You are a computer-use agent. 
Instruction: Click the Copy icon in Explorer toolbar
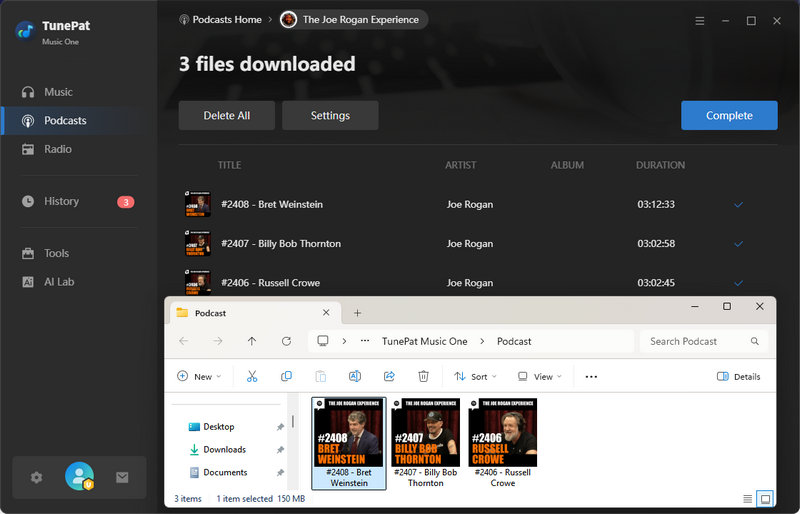pyautogui.click(x=286, y=376)
